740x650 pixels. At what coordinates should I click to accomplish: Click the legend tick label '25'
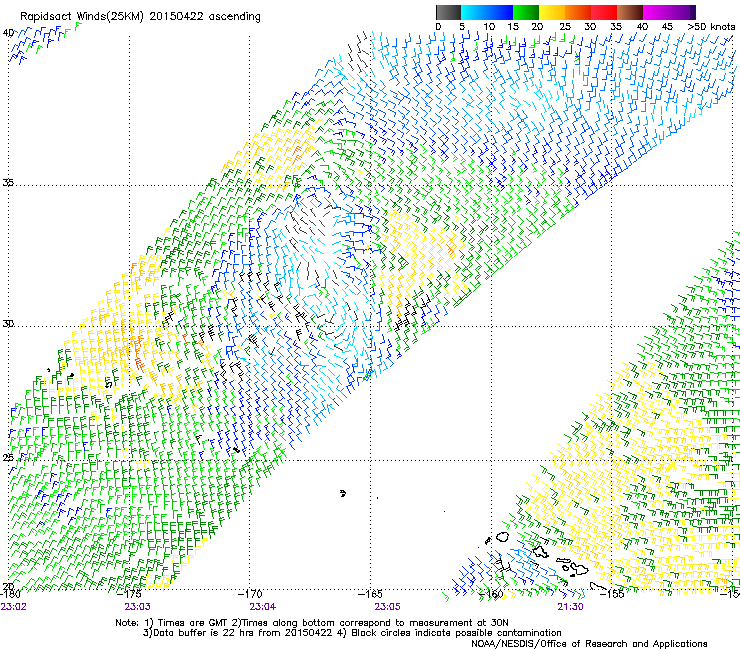(565, 27)
